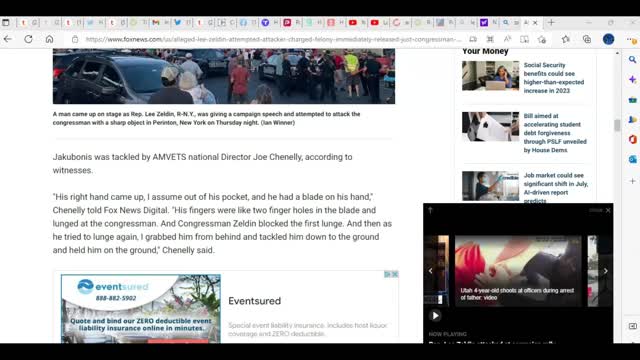Viewport: 640px width, 360px height.
Task: Add new sidebar app with plus icon
Action: point(632,181)
